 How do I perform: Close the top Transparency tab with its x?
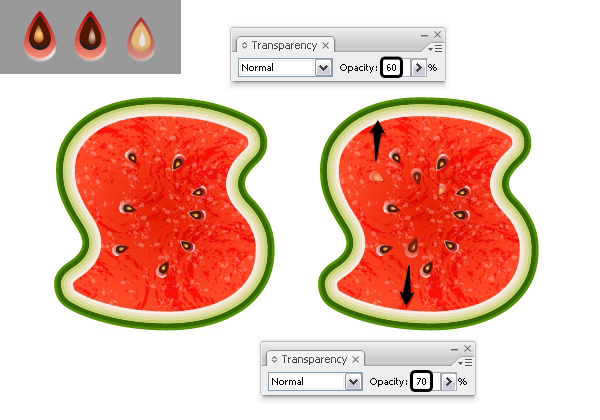coord(326,46)
